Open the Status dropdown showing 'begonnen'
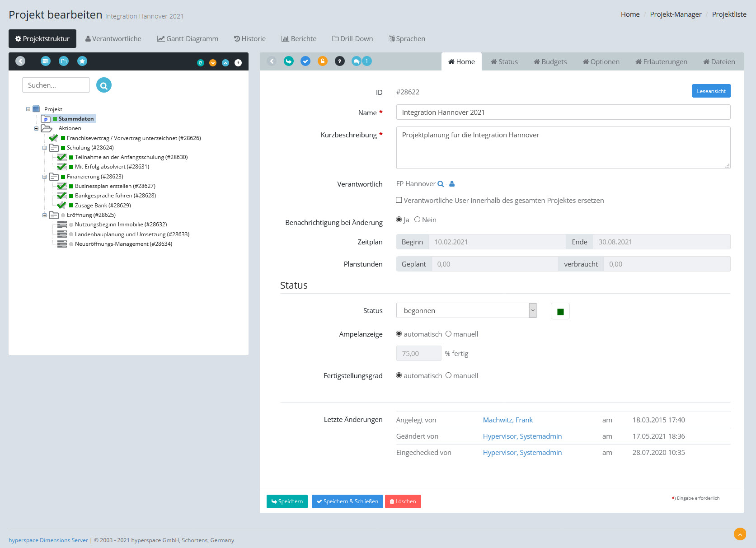Screen dimensions: 756x548 point(466,310)
